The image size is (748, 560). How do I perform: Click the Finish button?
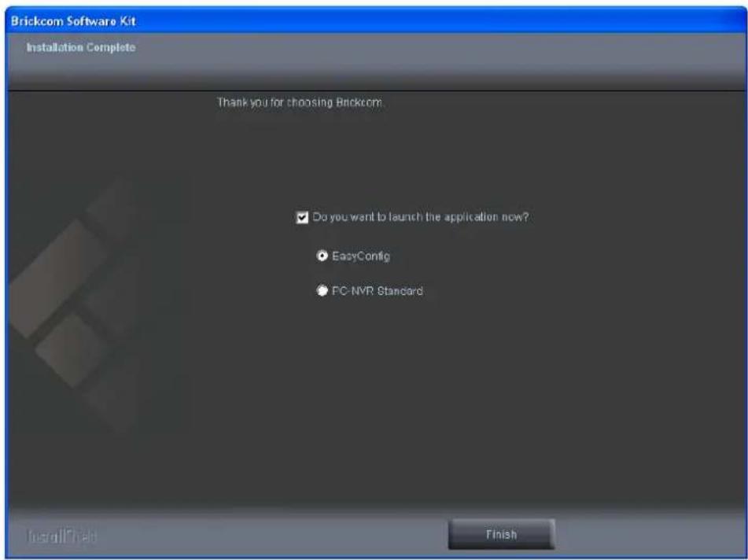pos(501,534)
